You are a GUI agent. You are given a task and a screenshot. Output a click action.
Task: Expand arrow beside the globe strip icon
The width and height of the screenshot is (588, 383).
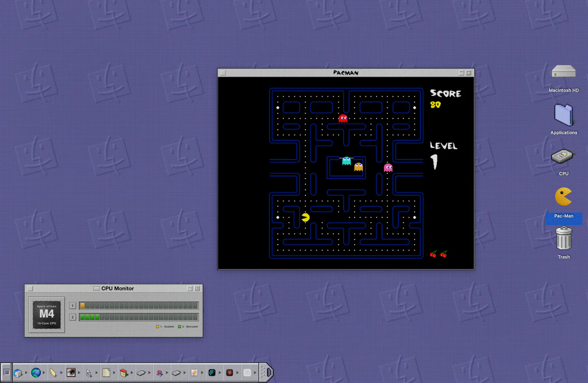pos(44,373)
